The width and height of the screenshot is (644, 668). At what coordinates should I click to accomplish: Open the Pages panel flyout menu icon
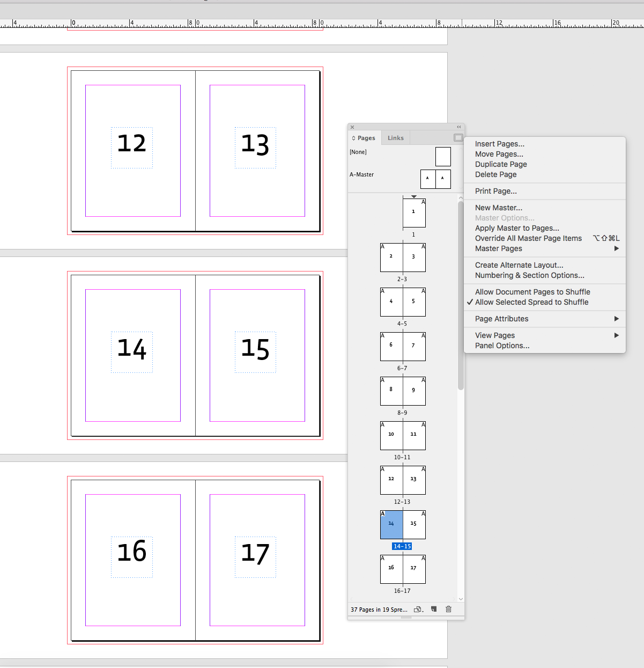pos(458,137)
